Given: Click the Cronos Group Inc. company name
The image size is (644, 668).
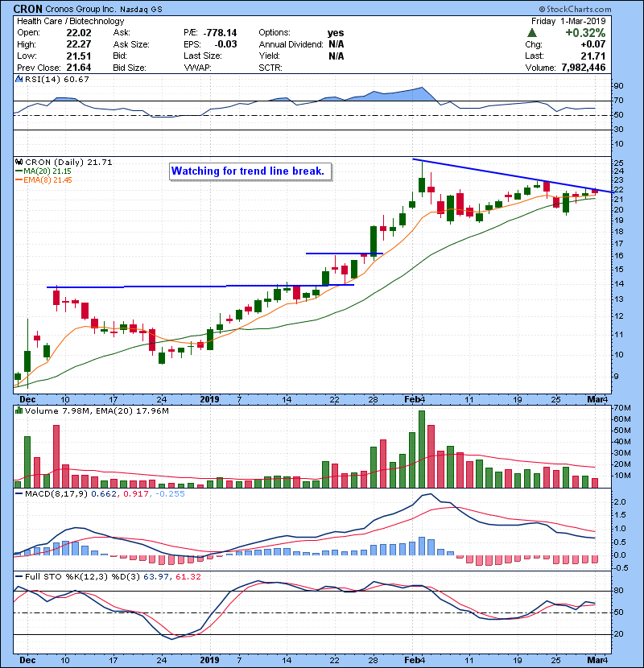Looking at the screenshot, I should pos(80,9).
